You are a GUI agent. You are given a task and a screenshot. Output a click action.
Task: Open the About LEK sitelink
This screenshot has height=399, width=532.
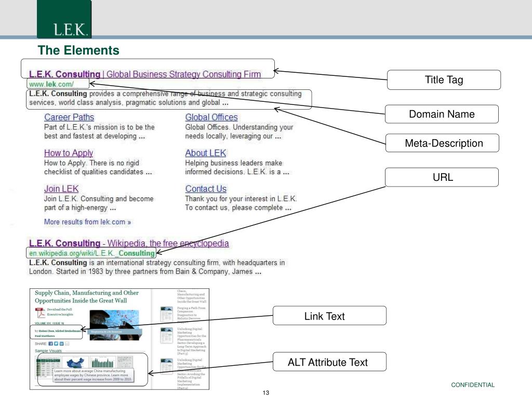206,153
